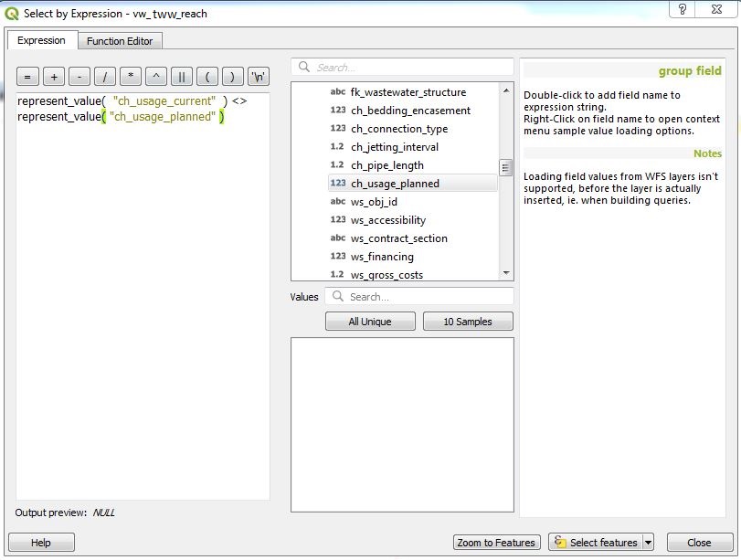Click the QGIS logo in title bar
This screenshot has height=560, width=741.
coord(11,14)
